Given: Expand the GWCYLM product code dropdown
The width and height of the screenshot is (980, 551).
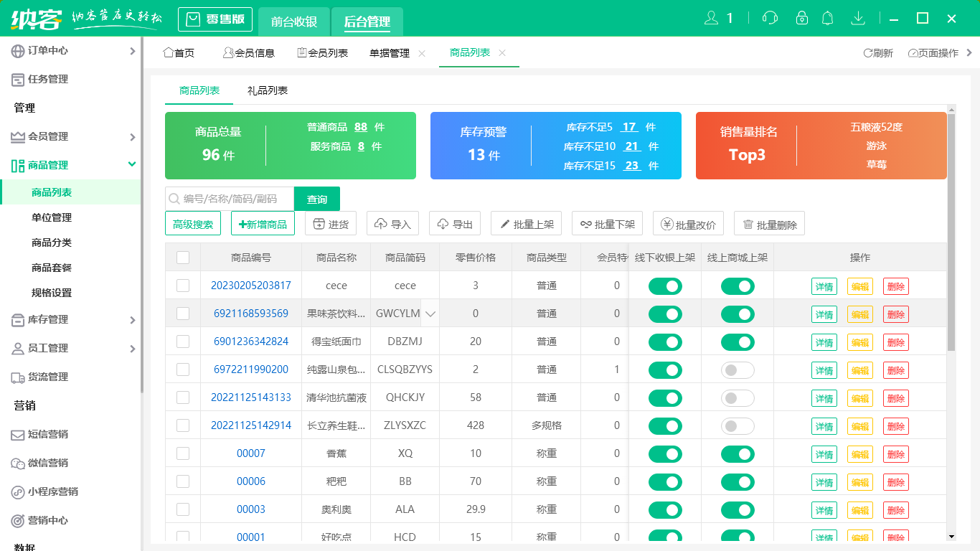Looking at the screenshot, I should 430,314.
